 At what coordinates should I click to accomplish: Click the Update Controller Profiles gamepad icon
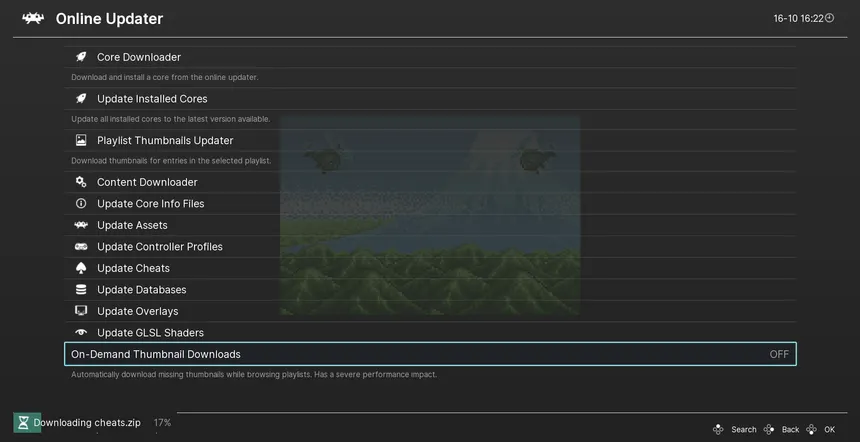(81, 247)
